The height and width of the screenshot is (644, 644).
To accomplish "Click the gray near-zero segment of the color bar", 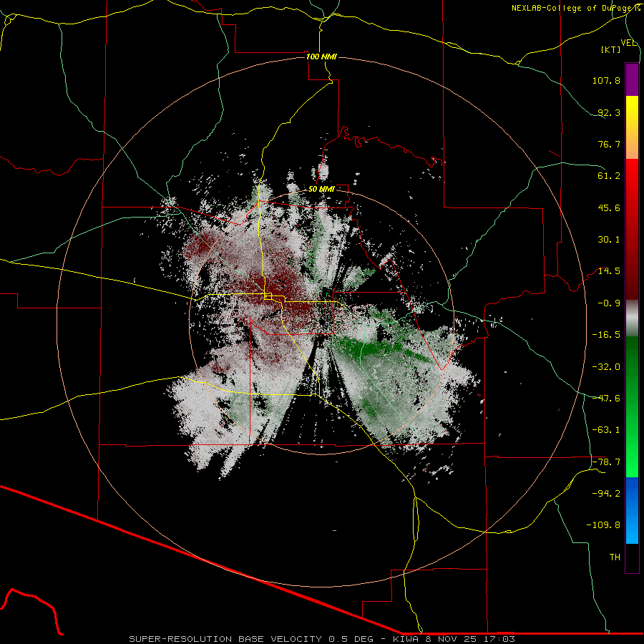I will pos(632,318).
